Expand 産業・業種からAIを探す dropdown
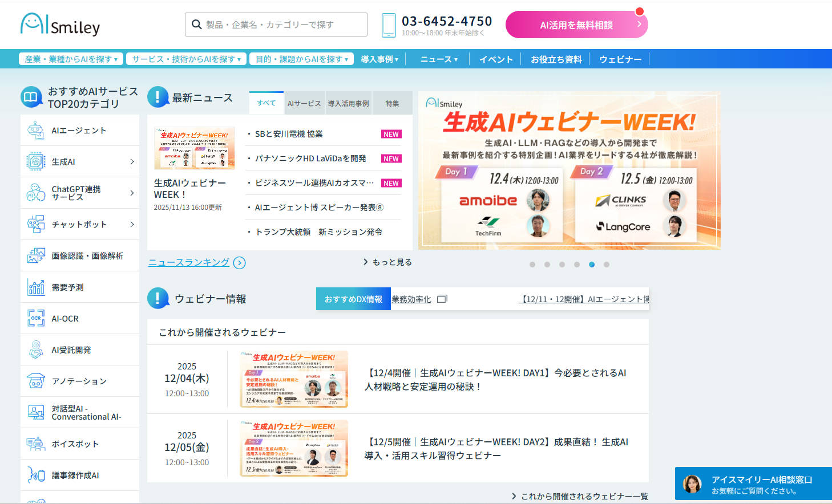 click(71, 59)
